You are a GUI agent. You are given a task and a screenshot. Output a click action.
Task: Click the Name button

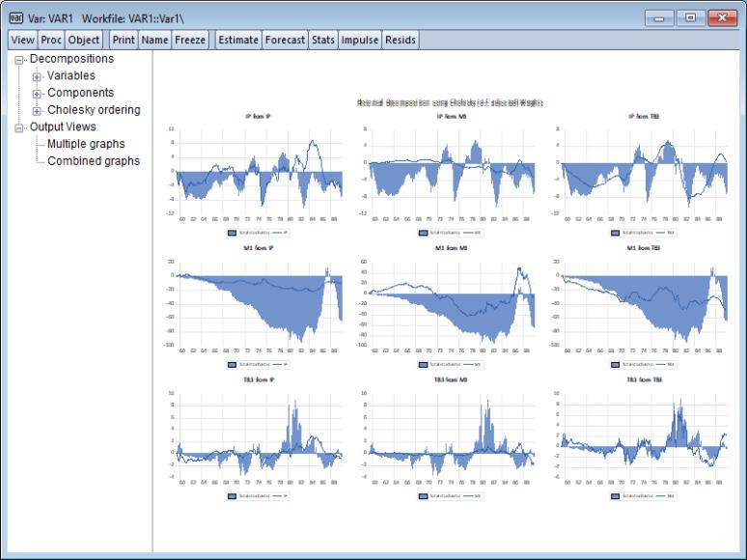[x=154, y=41]
